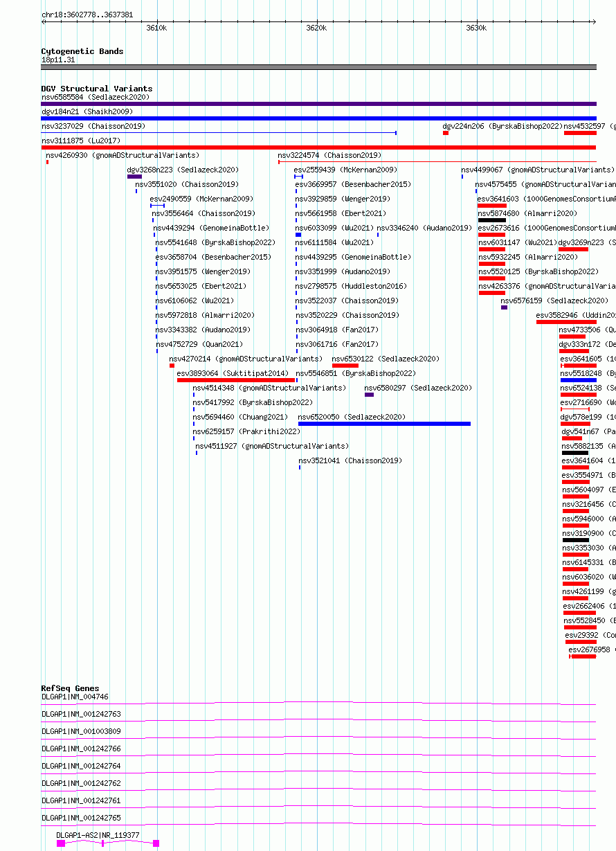Click the DLGAP1|NM_001242764 transcript label

(x=81, y=766)
